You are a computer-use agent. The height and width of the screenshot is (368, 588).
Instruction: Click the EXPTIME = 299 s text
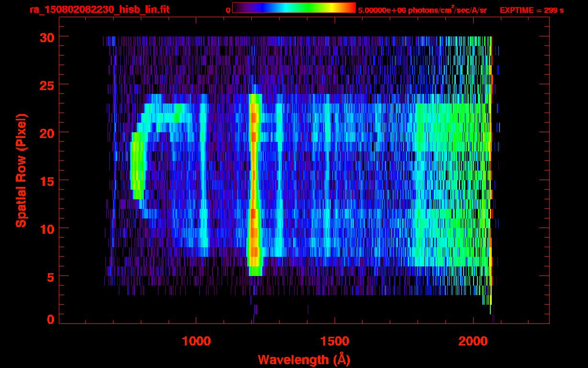[531, 10]
